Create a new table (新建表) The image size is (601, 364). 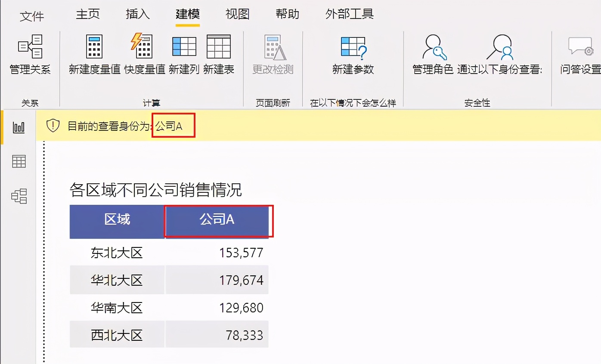click(x=219, y=55)
